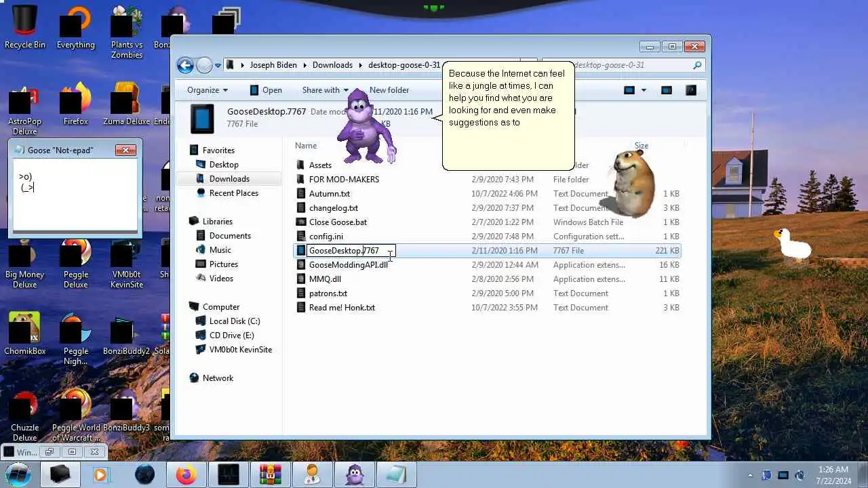Open Firefox from the taskbar
This screenshot has height=488, width=868.
click(186, 474)
